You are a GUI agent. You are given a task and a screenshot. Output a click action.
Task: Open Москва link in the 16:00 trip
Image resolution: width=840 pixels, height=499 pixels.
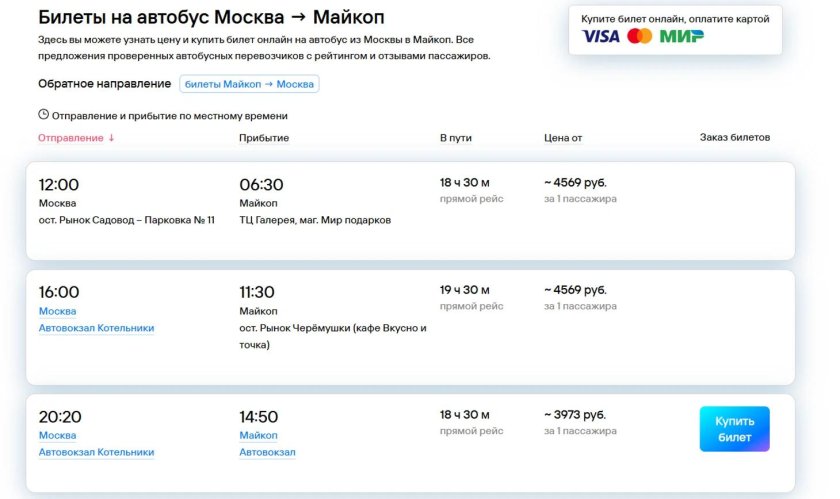click(x=57, y=311)
